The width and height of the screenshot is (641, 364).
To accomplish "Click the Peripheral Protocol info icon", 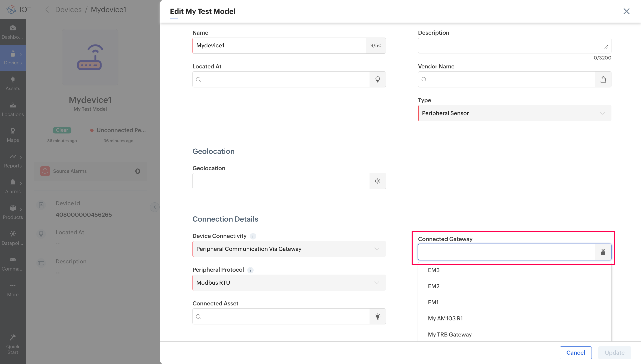I will click(250, 270).
